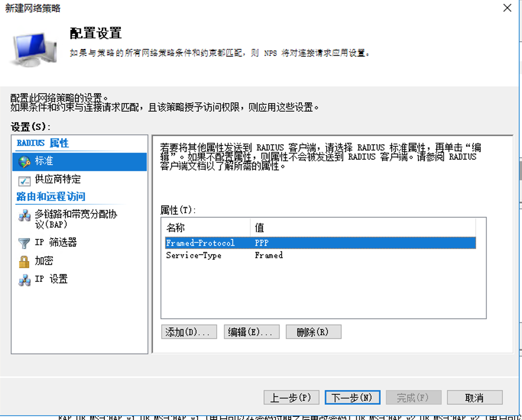This screenshot has height=420, width=522.
Task: Click the padlock icon for 加密
Action: (x=24, y=262)
